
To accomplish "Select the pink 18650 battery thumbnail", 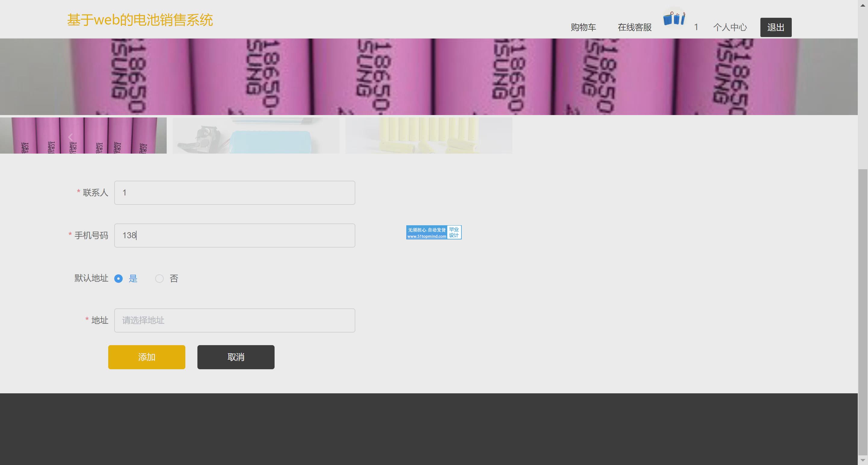I will pos(83,135).
